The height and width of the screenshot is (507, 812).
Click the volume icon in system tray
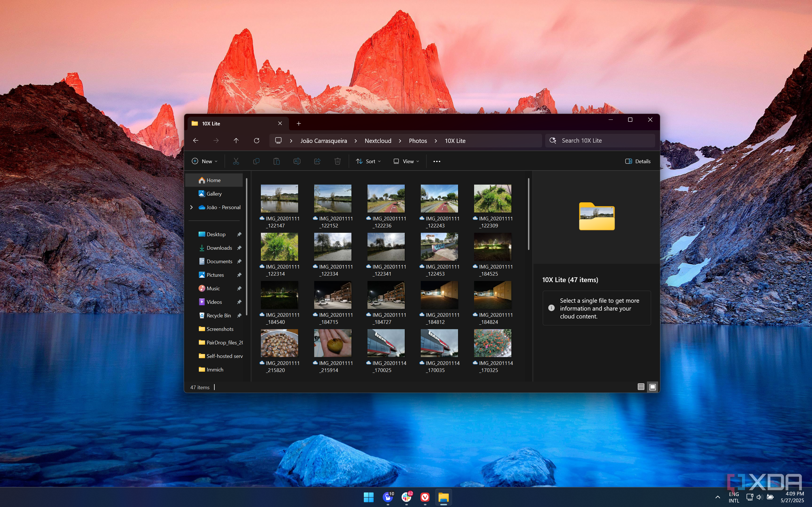760,497
